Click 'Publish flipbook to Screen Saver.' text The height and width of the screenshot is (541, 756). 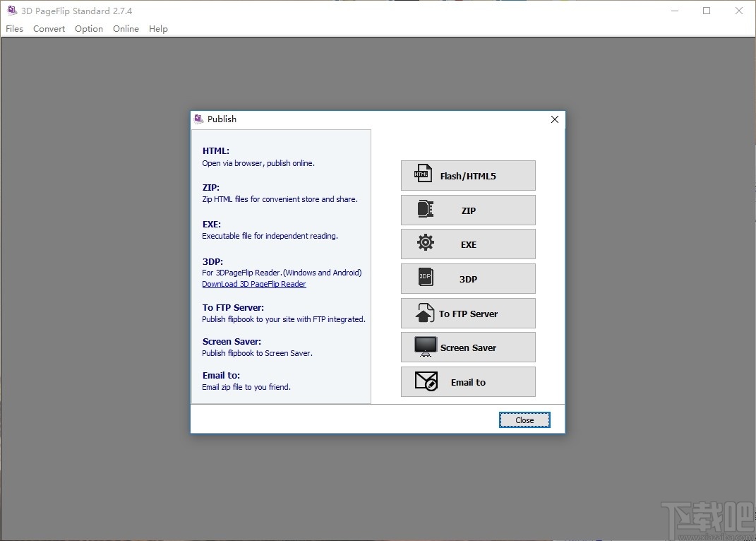click(257, 353)
